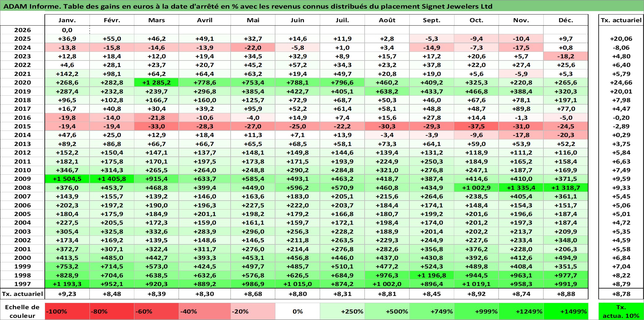Click the +8,78 overall actuarial rate cell

[621, 294]
